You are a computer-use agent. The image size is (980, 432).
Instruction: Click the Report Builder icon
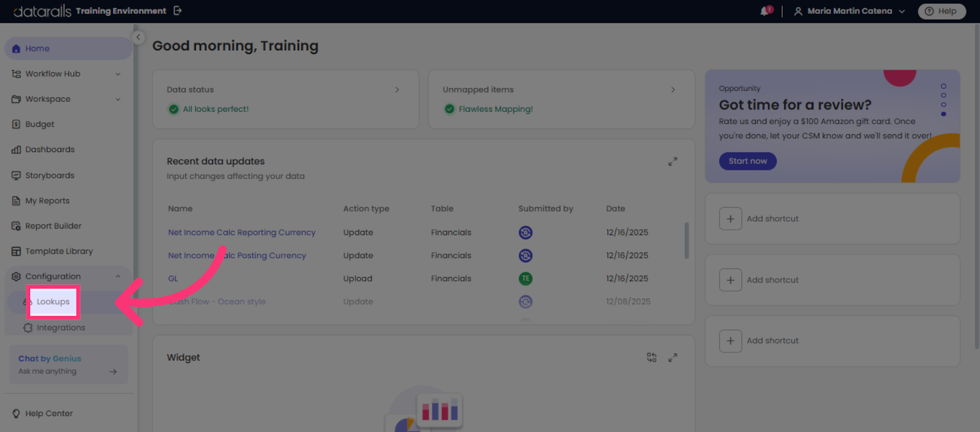pyautogui.click(x=16, y=225)
